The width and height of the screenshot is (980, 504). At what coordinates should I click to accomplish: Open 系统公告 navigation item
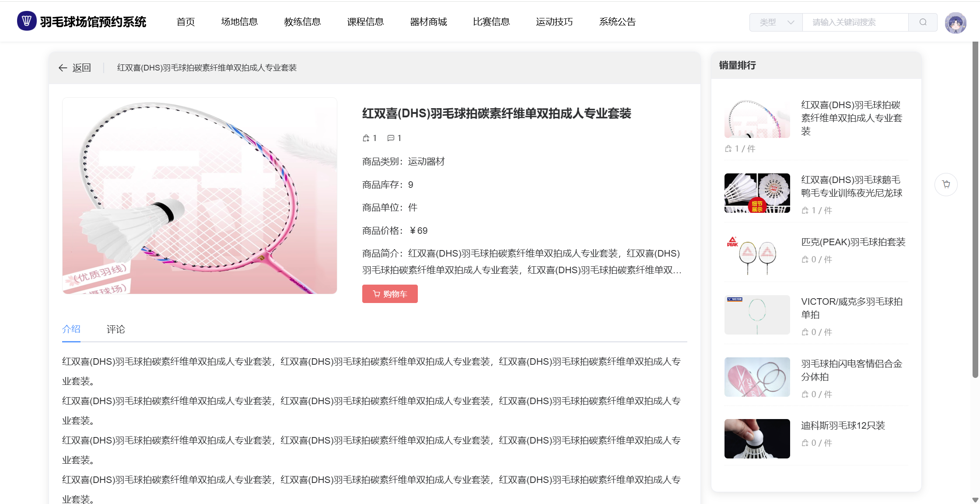pos(617,22)
